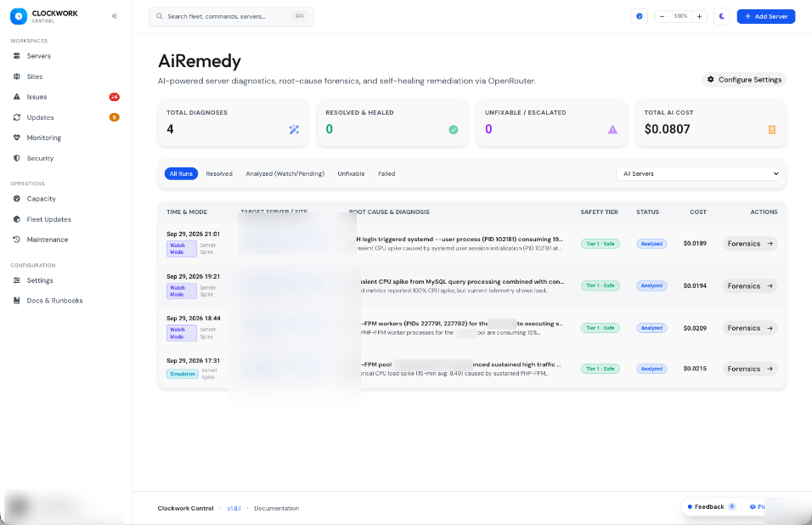Click the Docs & Runbooks book icon
Viewport: 812px width, 525px height.
point(17,300)
